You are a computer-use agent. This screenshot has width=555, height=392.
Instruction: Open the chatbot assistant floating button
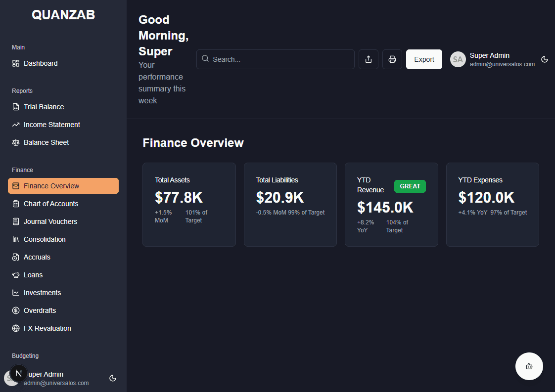pyautogui.click(x=529, y=366)
